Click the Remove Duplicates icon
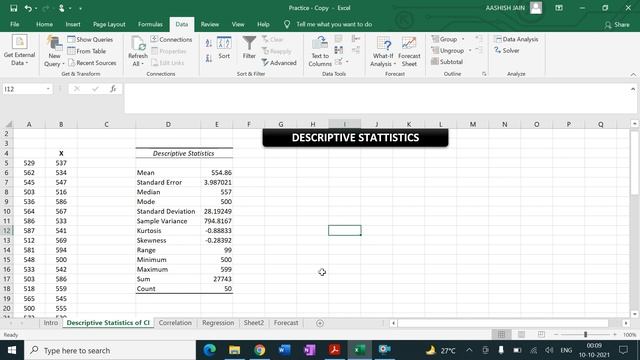Viewport: 640px width, 360px height. 339,50
